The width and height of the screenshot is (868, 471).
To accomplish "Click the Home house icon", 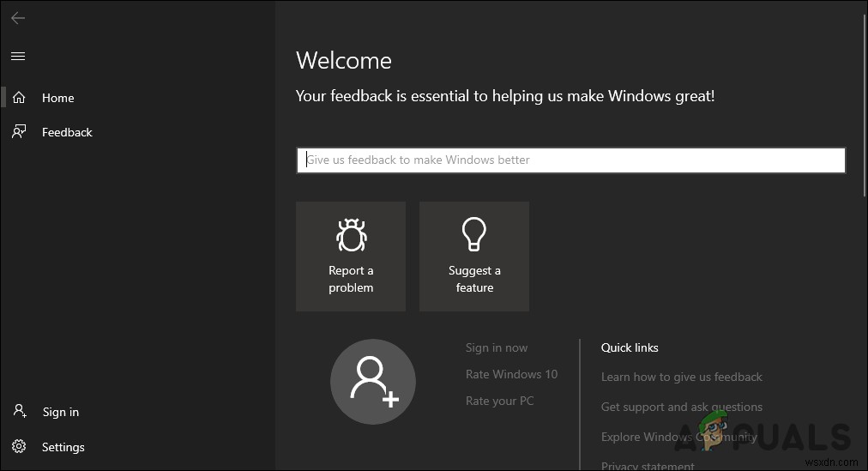I will pyautogui.click(x=19, y=98).
